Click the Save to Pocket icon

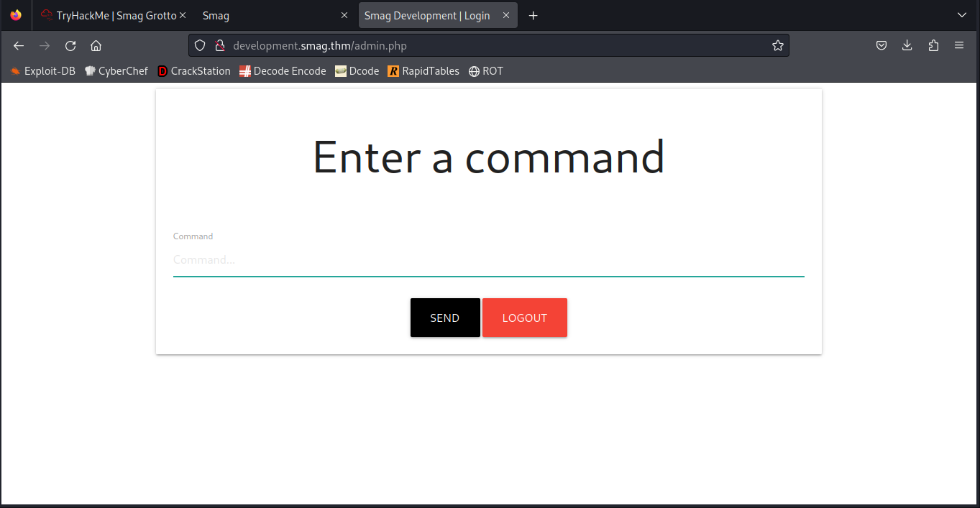[x=881, y=45]
